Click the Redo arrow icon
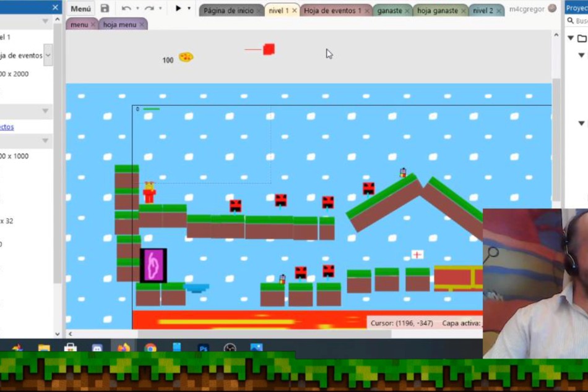 tap(149, 9)
